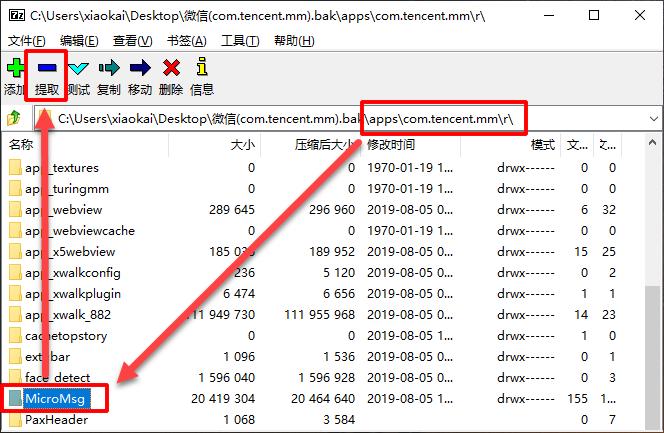This screenshot has height=433, width=664.
Task: Click size value 289 645
Action: coord(232,210)
